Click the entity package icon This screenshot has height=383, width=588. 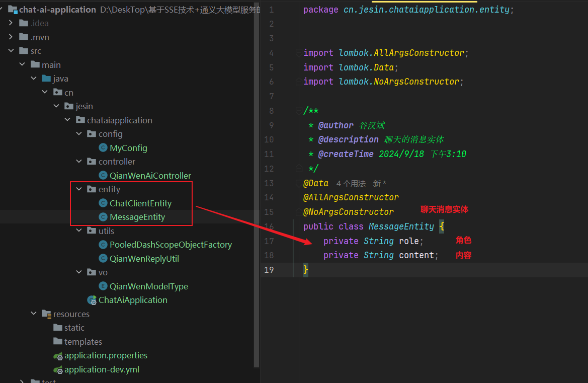[92, 189]
